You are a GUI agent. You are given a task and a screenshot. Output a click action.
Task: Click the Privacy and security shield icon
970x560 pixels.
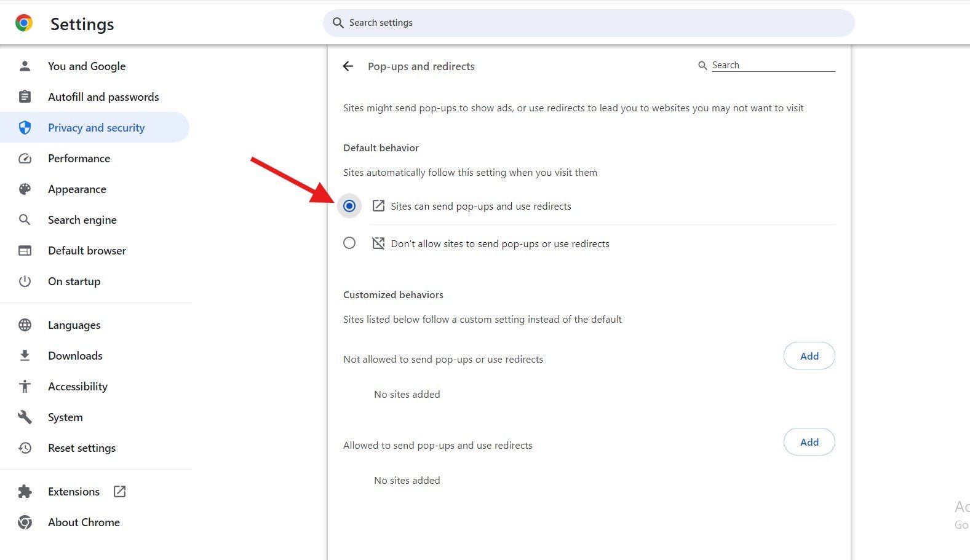25,127
